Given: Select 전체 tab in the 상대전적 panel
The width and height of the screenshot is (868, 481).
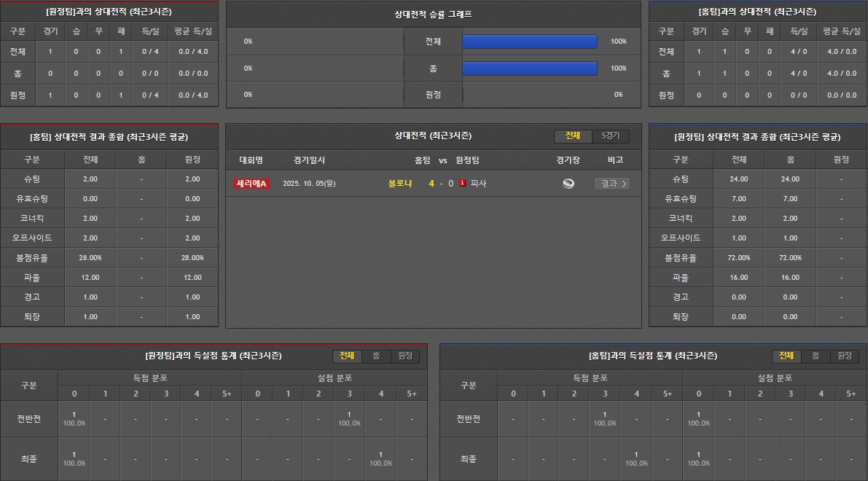Looking at the screenshot, I should tap(573, 136).
